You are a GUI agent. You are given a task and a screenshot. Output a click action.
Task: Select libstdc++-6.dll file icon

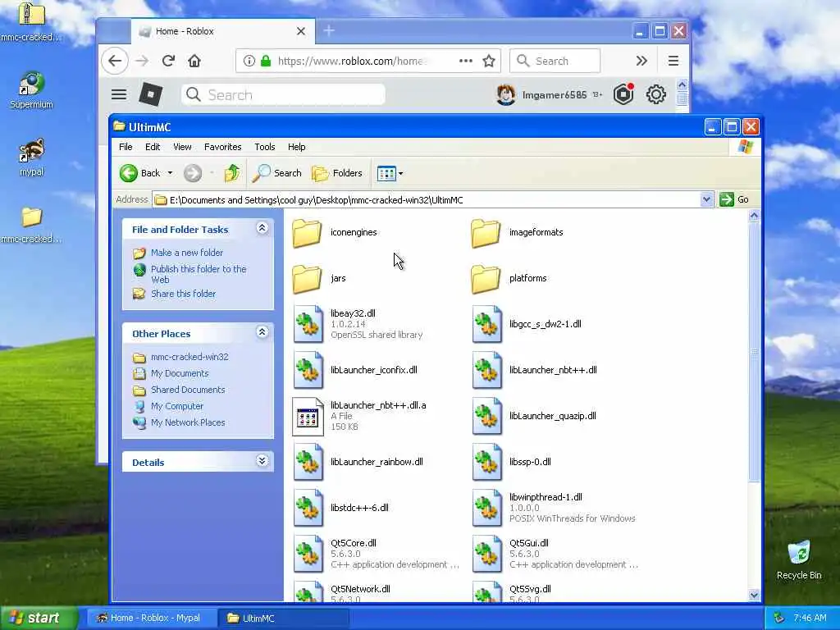coord(308,508)
